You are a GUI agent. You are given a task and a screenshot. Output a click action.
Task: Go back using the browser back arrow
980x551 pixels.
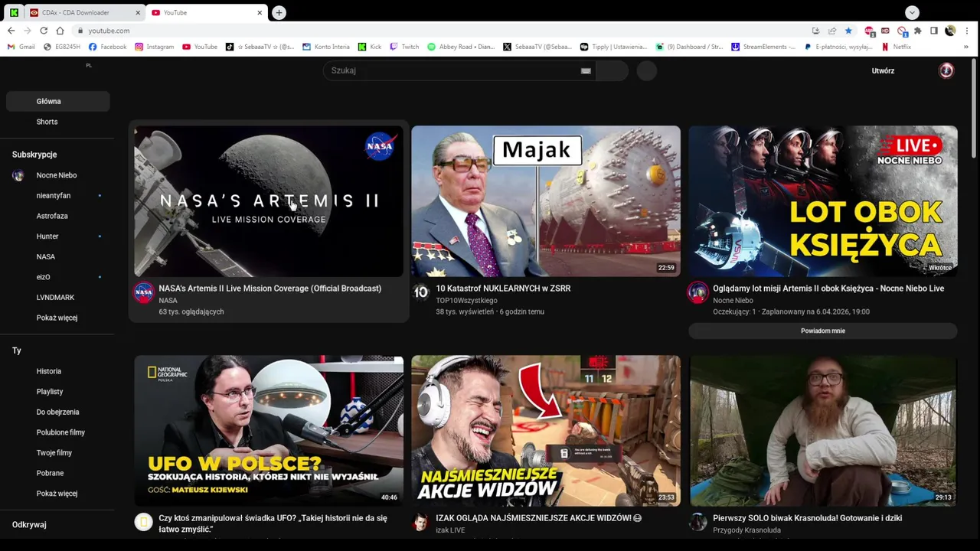pyautogui.click(x=11, y=31)
